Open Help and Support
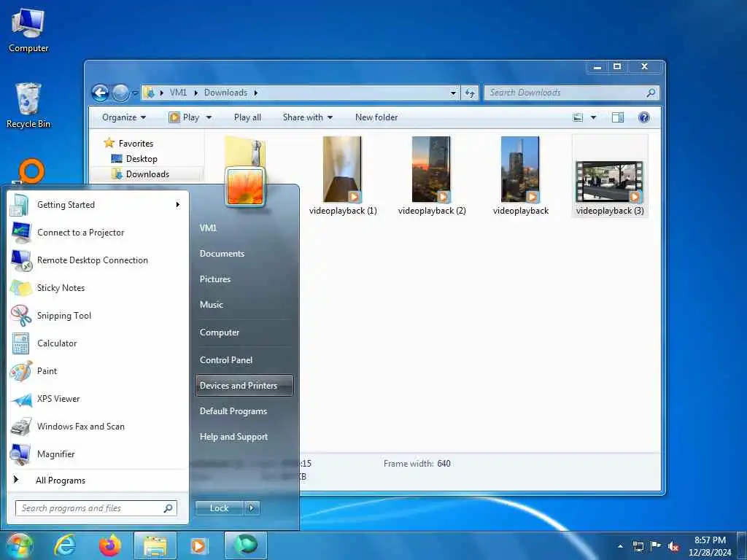The width and height of the screenshot is (747, 560). click(x=233, y=437)
